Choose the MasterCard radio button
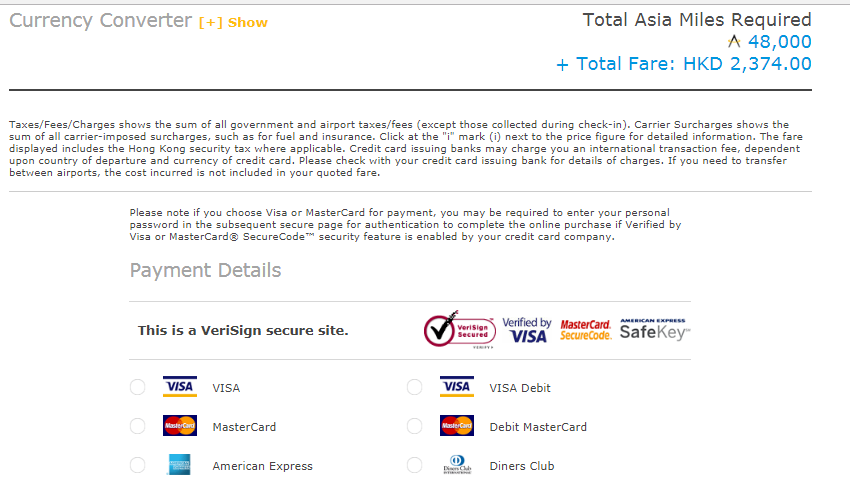The width and height of the screenshot is (850, 485). (x=138, y=426)
